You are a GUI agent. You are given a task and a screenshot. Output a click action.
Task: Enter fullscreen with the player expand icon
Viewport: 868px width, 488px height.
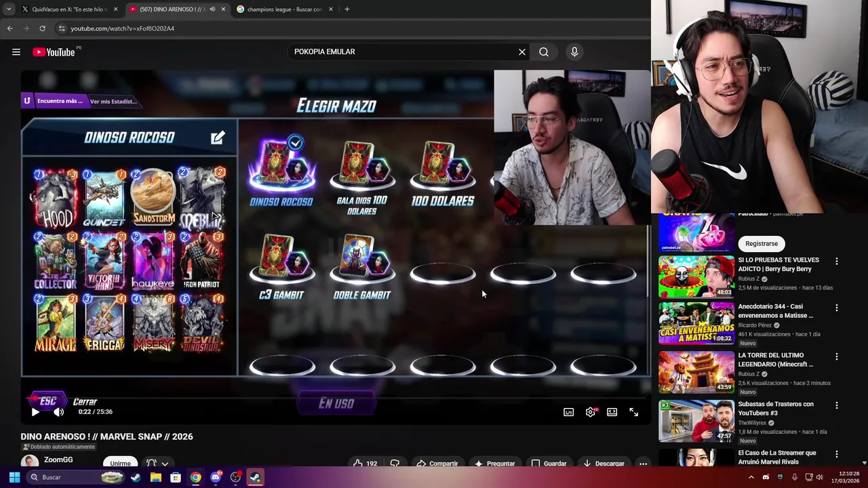point(634,412)
